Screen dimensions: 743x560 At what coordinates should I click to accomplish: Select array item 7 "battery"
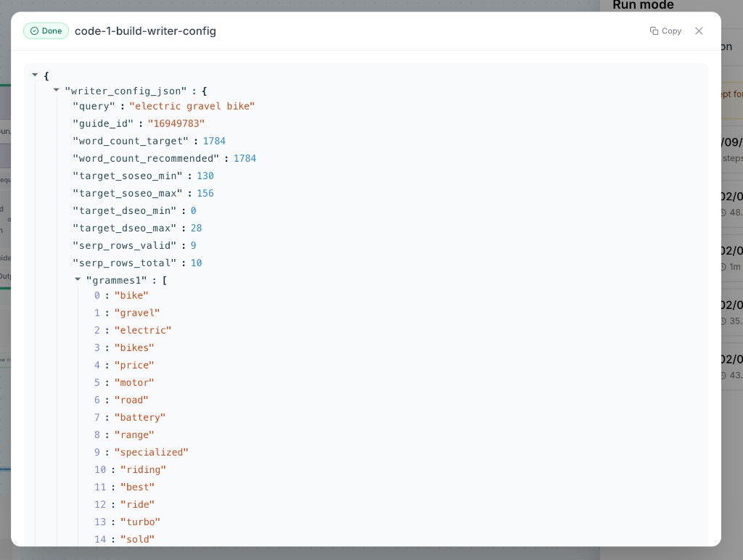click(x=140, y=417)
